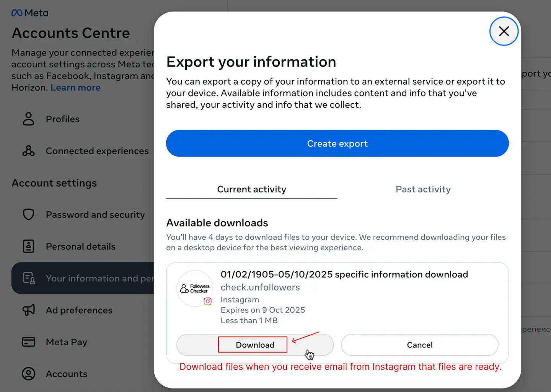This screenshot has height=392, width=551.
Task: Download the specific information file
Action: coord(255,345)
